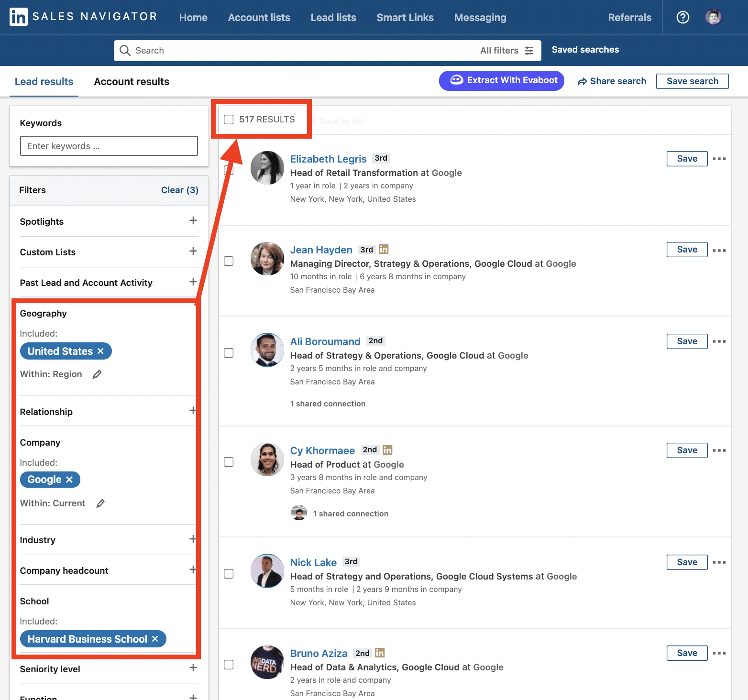Open Account lists in navigation
Image resolution: width=748 pixels, height=700 pixels.
[x=259, y=18]
